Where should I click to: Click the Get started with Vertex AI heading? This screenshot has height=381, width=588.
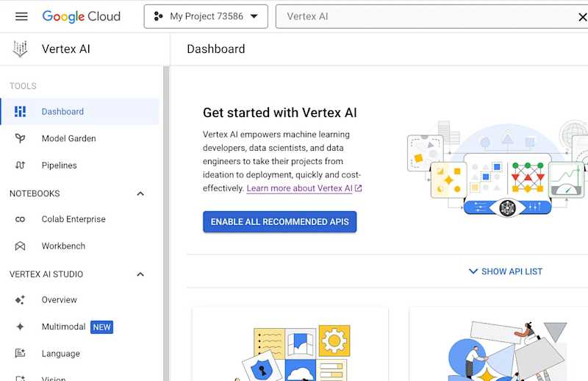(280, 113)
